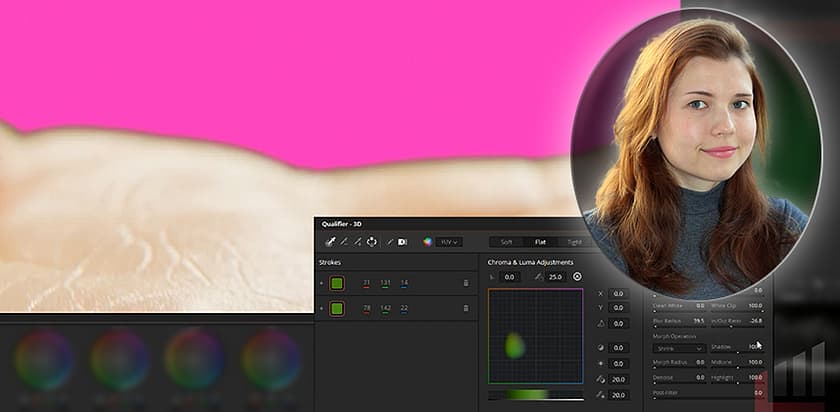Viewport: 840px width, 412px height.
Task: Adjust the Blur Radius slider
Action: pyautogui.click(x=679, y=326)
